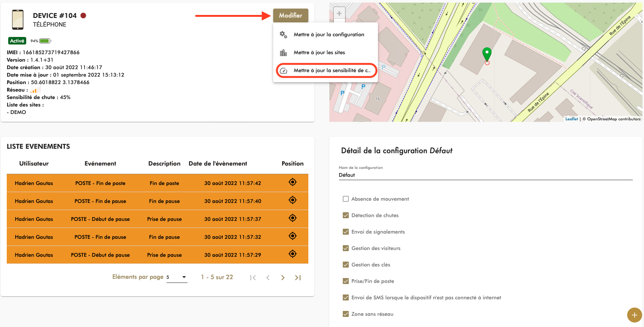Open Eléments par page dropdown
644x327 pixels.
point(177,277)
